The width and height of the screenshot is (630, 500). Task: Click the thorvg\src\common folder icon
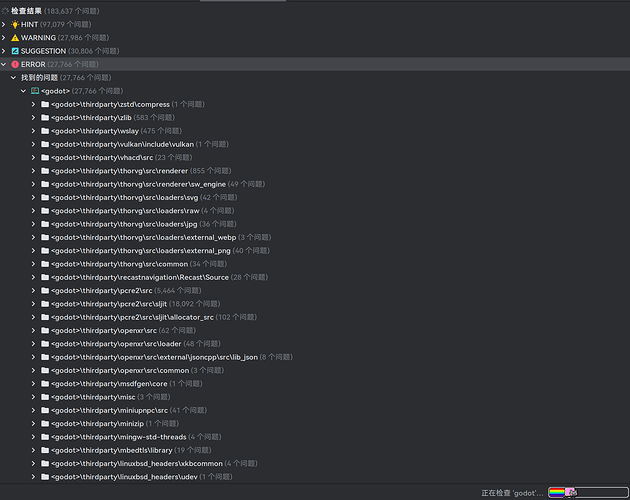(45, 264)
